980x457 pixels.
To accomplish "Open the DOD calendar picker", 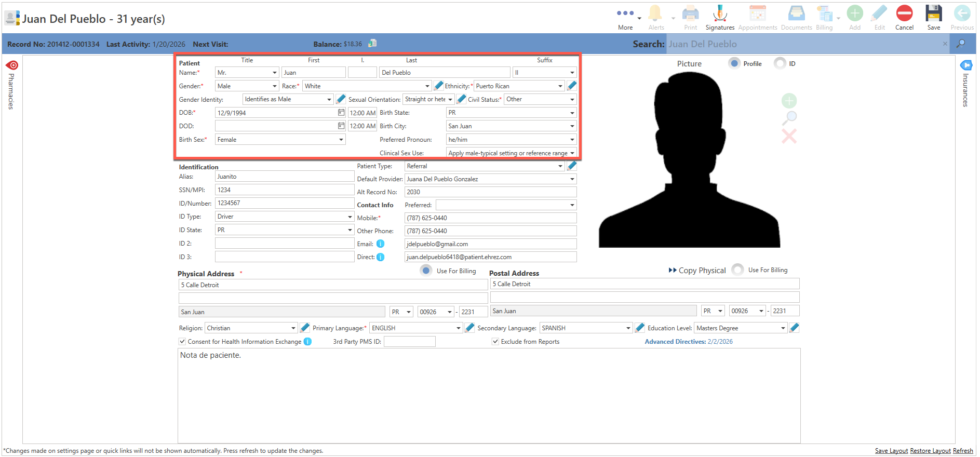I will coord(341,126).
